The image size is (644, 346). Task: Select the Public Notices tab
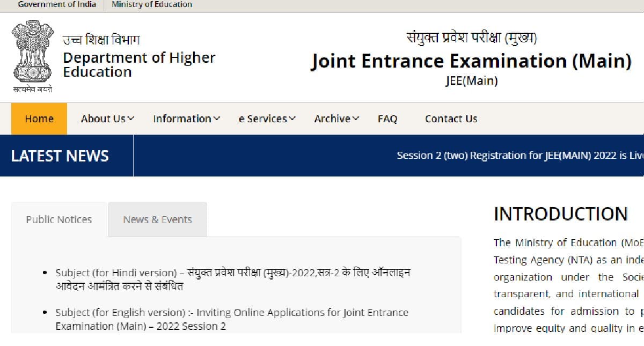coord(59,219)
